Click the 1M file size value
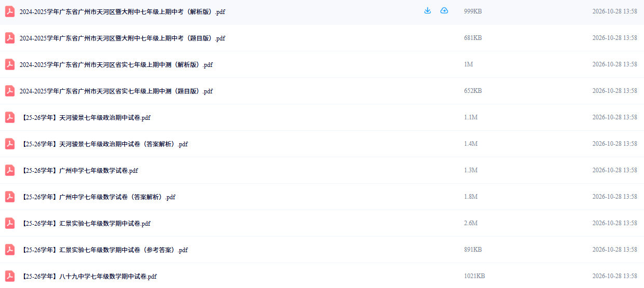Image resolution: width=644 pixels, height=288 pixels. click(469, 64)
